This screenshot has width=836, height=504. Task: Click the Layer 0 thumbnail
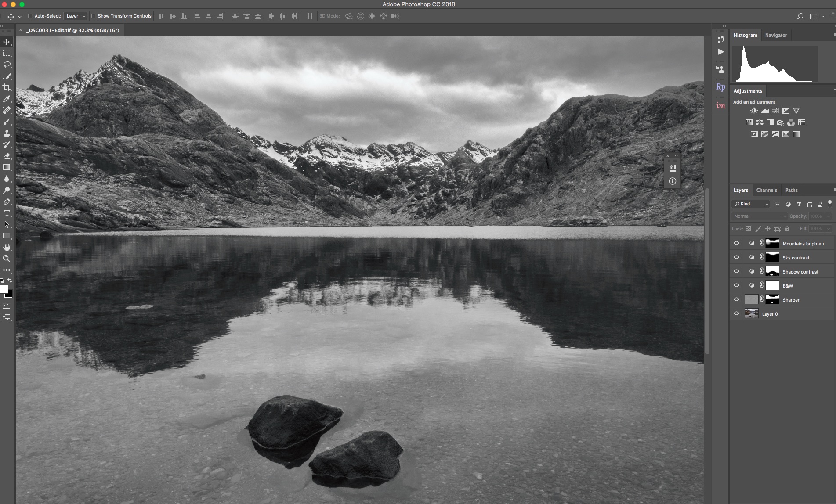click(x=751, y=314)
